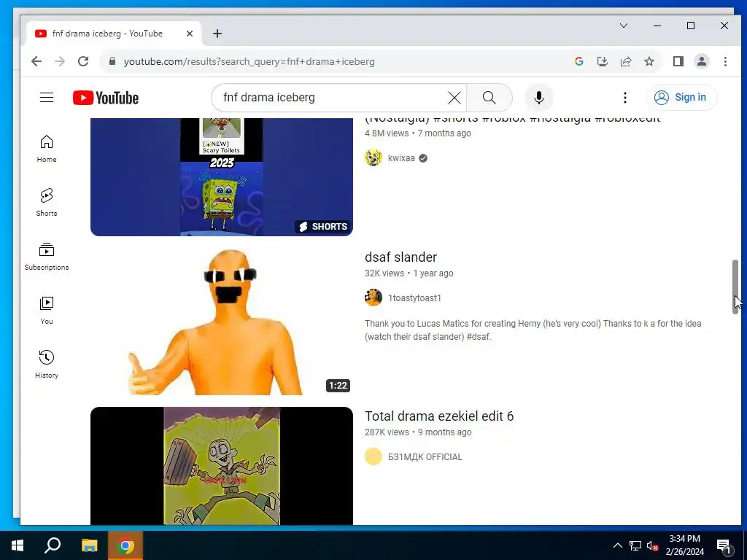Open You section in sidebar
The width and height of the screenshot is (747, 560).
point(47,311)
